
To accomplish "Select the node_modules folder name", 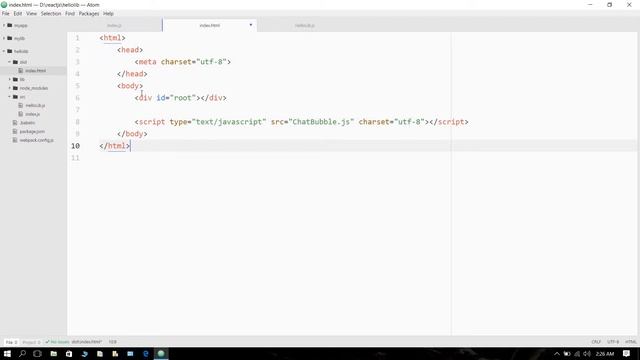I will (34, 88).
